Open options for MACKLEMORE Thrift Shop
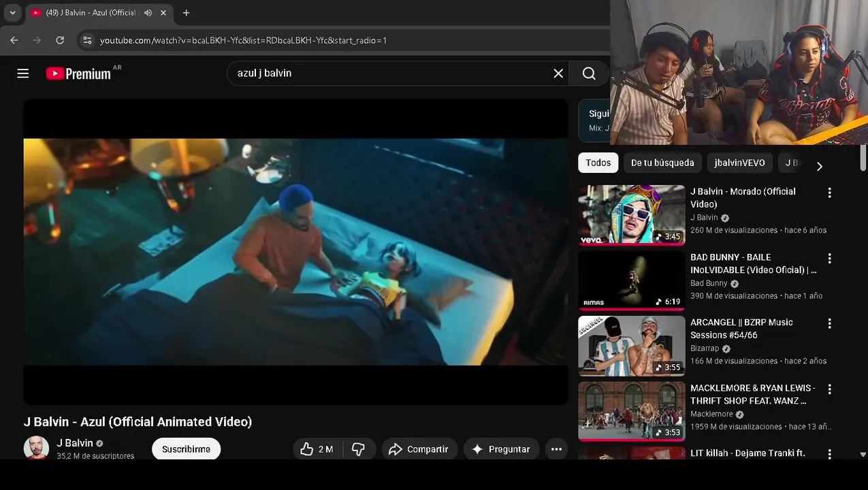The width and height of the screenshot is (868, 490). (829, 389)
